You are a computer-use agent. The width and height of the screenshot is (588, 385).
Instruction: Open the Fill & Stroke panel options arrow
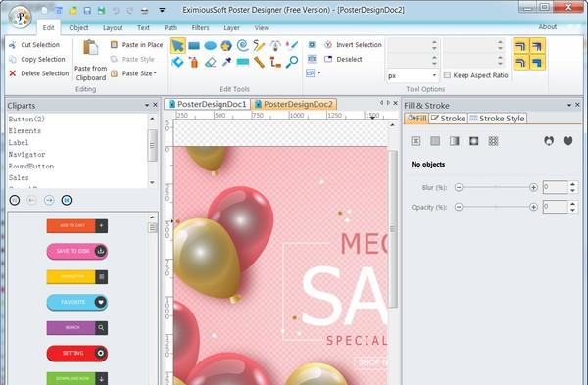coord(569,106)
